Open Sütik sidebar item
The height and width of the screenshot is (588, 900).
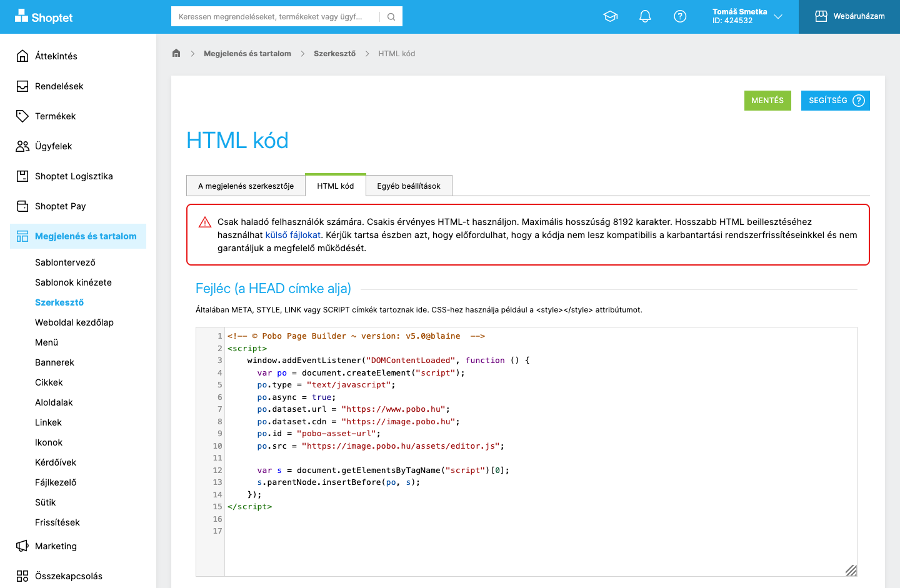click(45, 502)
